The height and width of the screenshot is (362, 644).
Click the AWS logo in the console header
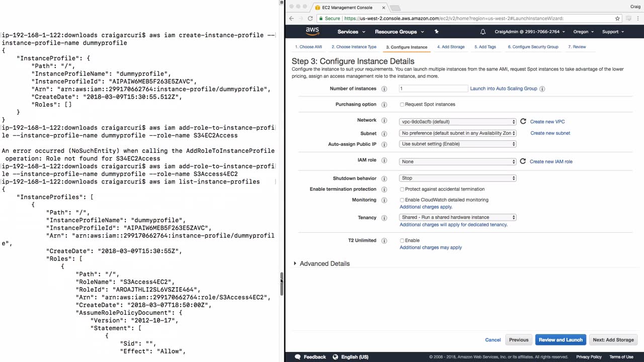[x=312, y=31]
